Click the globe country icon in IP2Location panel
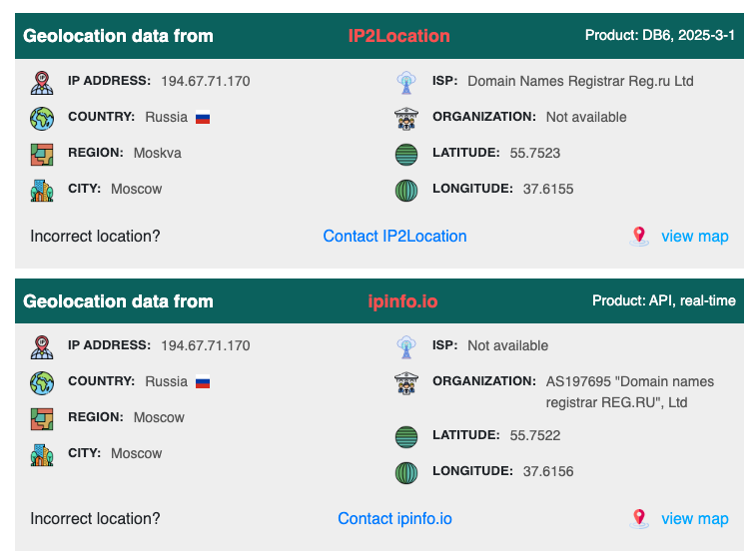756x558 pixels. pyautogui.click(x=42, y=119)
